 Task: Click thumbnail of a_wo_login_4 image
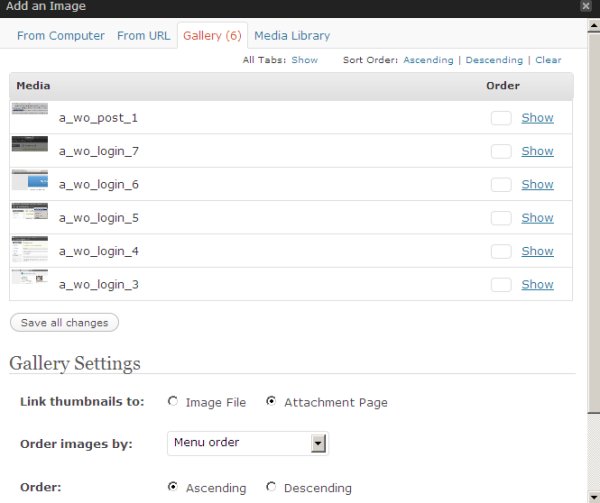(29, 247)
